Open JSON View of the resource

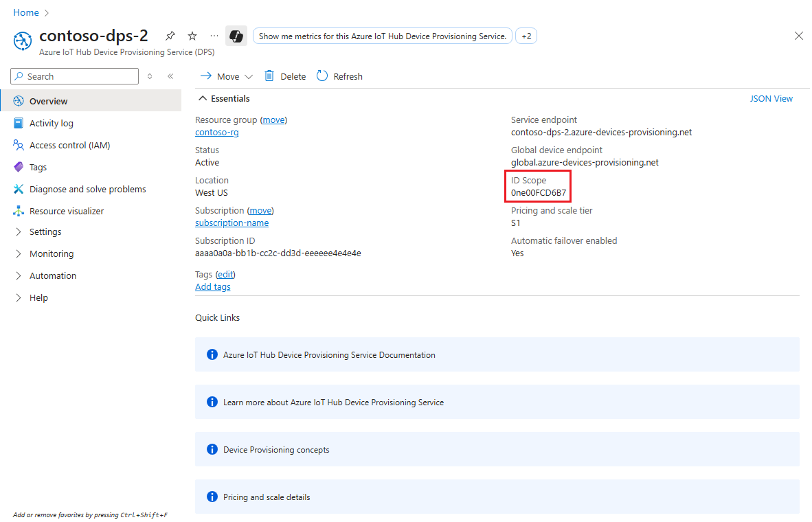pos(771,98)
